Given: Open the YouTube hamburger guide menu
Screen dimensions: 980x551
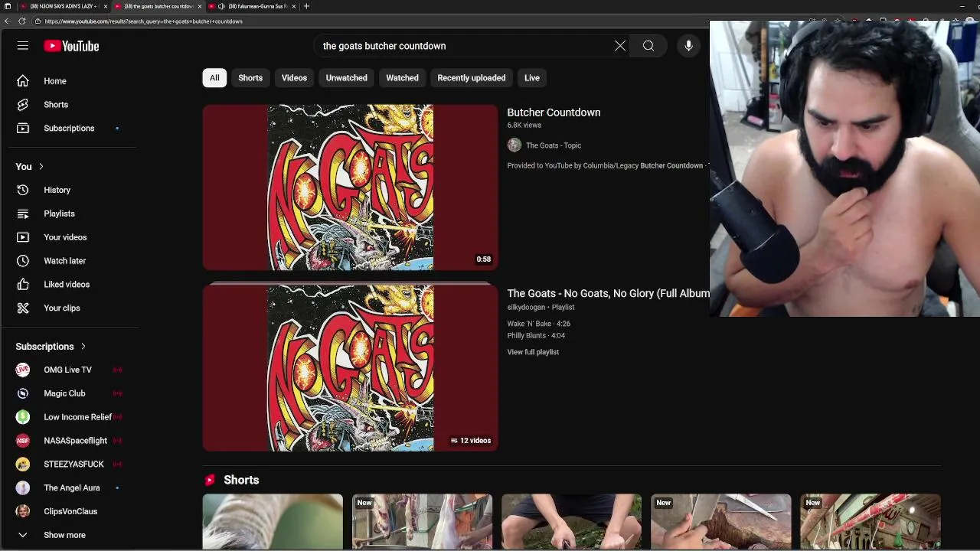Looking at the screenshot, I should 23,46.
